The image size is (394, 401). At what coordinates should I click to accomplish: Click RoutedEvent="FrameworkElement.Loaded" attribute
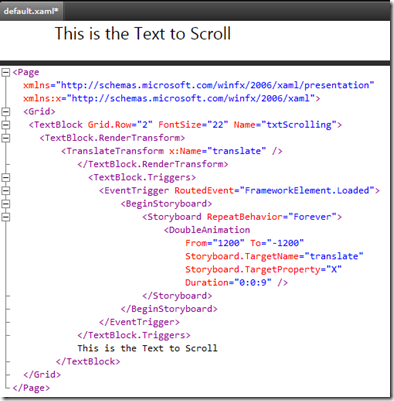coord(274,191)
